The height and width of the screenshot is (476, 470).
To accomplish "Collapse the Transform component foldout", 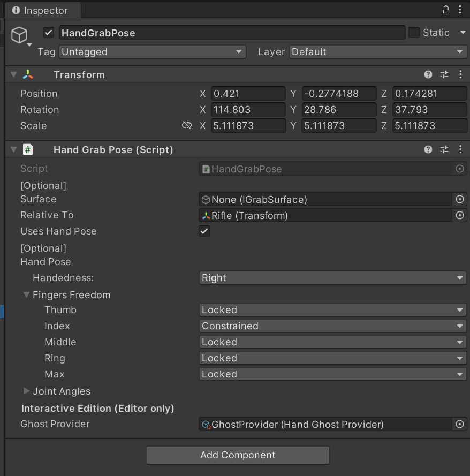I will coord(14,74).
